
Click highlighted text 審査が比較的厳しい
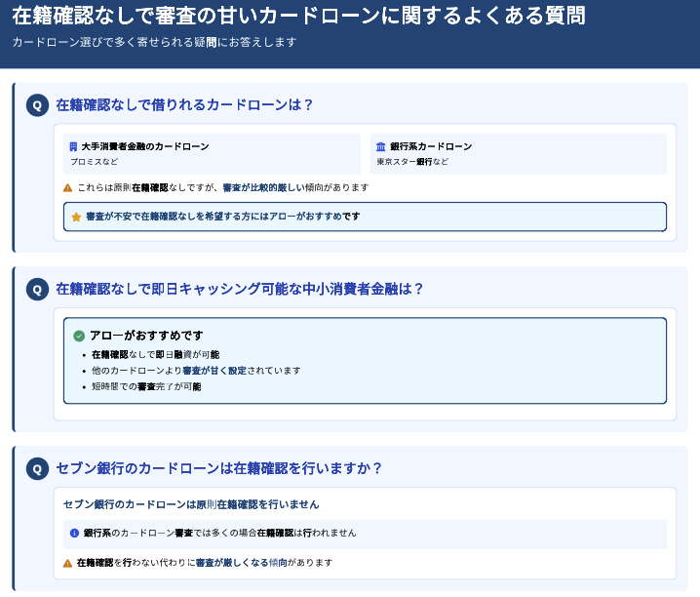coord(264,187)
